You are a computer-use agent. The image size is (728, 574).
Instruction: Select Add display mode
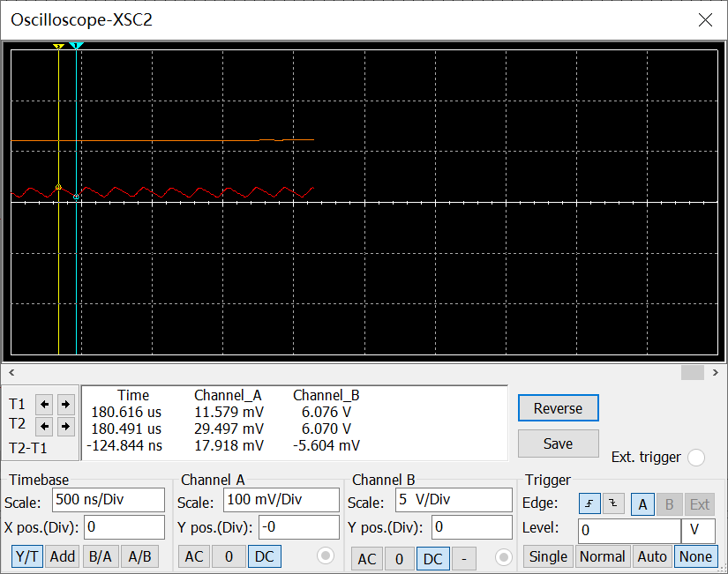click(63, 556)
